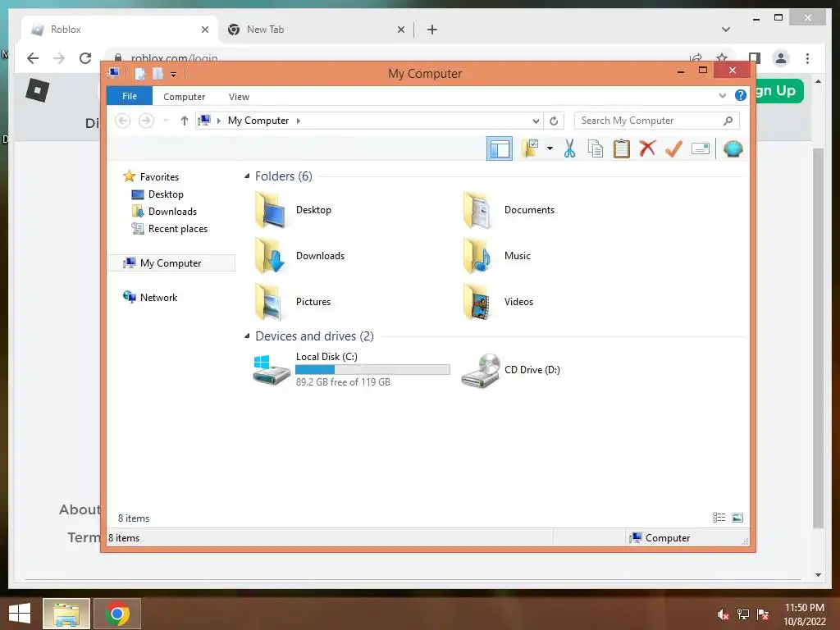The width and height of the screenshot is (840, 630).
Task: Switch to the Roblox browser tab
Action: pos(121,30)
